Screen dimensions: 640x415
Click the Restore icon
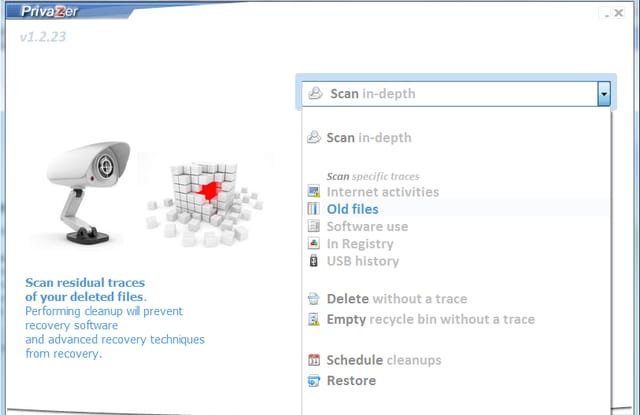313,380
